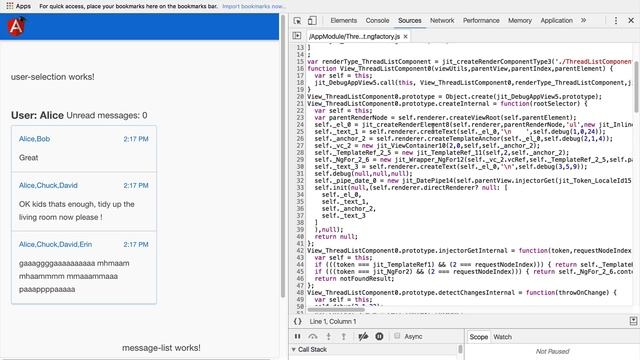Close the ngfactory.js file tab

click(405, 36)
